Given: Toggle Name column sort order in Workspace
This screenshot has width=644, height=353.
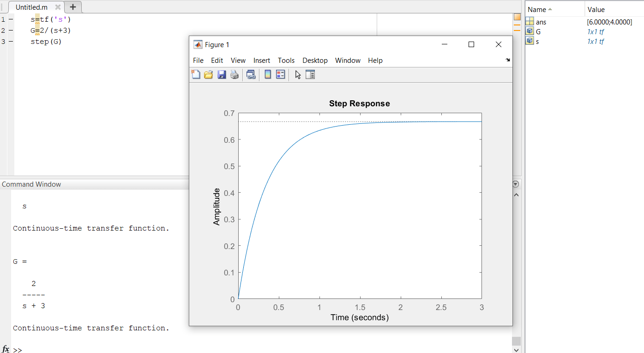Looking at the screenshot, I should tap(539, 9).
